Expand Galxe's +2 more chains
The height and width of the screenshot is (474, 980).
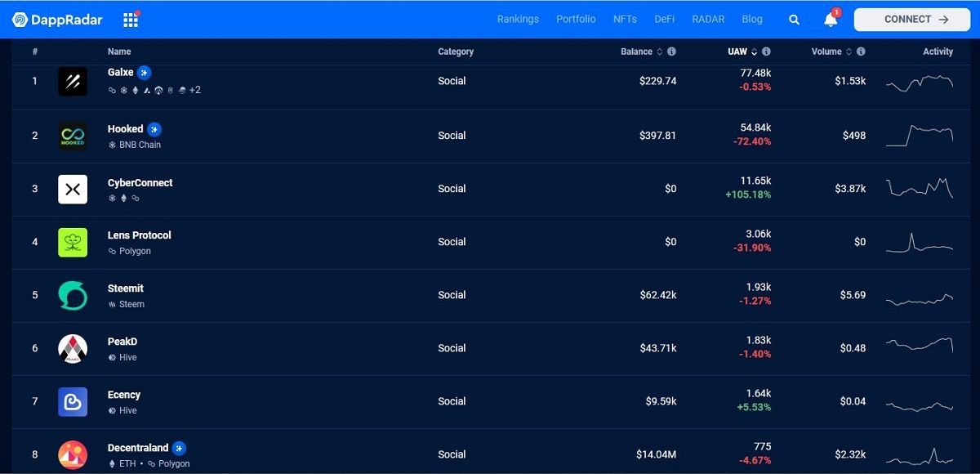point(194,90)
